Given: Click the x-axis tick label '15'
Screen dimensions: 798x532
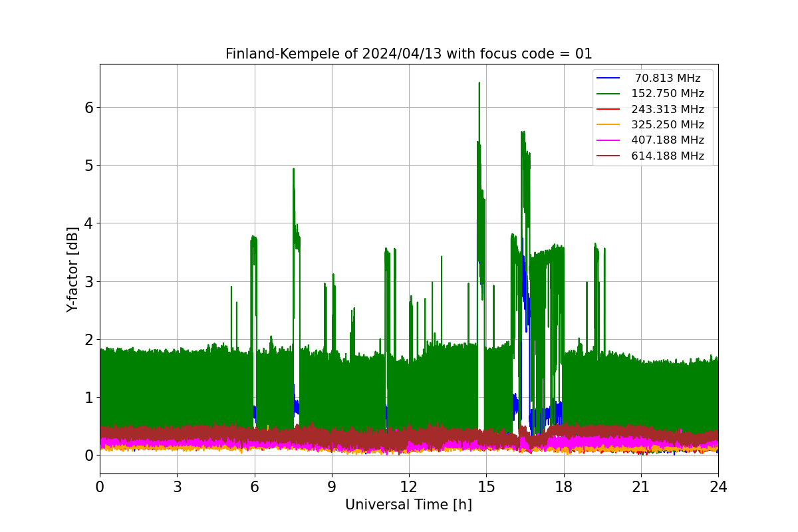Looking at the screenshot, I should tap(486, 487).
